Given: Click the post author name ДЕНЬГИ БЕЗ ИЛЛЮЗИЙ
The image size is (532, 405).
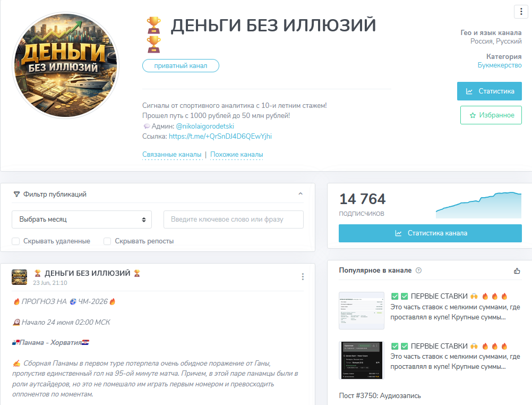Looking at the screenshot, I should (88, 273).
